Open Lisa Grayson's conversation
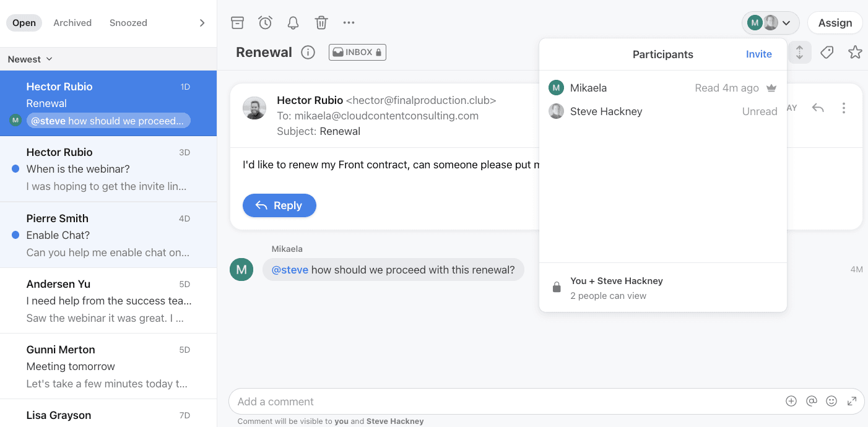Viewport: 868px width, 427px height. click(108, 415)
